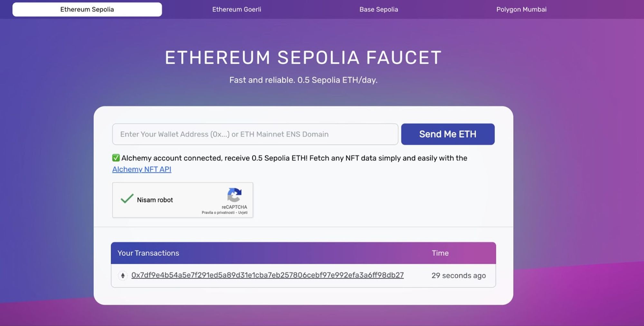Open the Uvjeti terms link
Viewport: 644px width, 326px height.
pyautogui.click(x=243, y=212)
